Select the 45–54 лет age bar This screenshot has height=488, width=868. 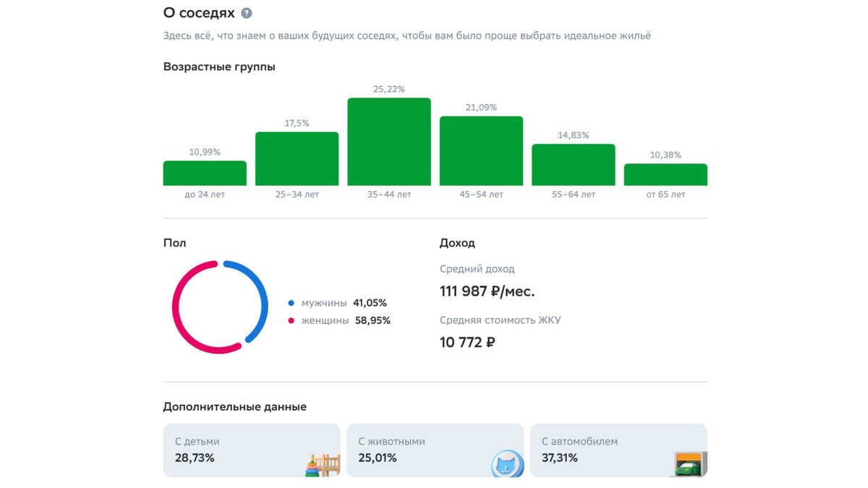point(481,151)
